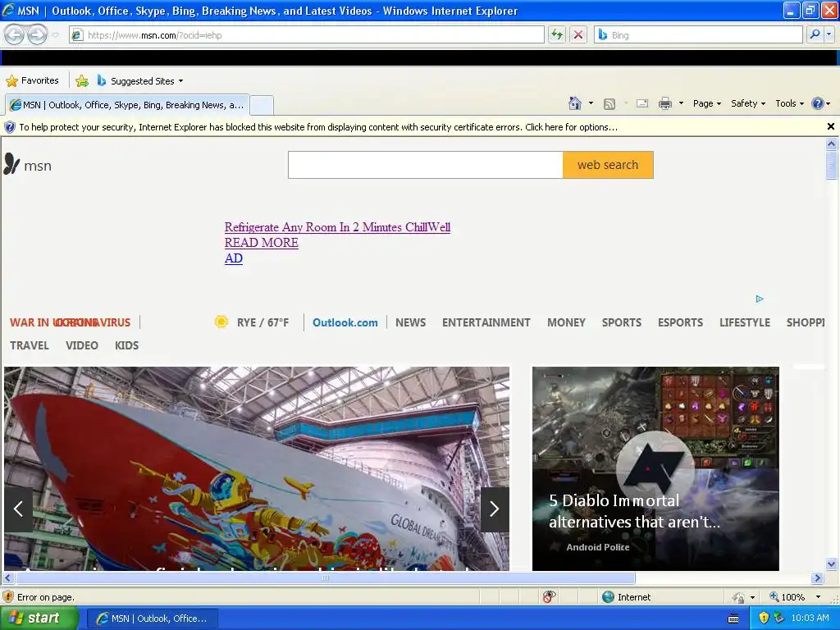This screenshot has height=630, width=840.
Task: Open the Favorites star button
Action: [x=33, y=81]
